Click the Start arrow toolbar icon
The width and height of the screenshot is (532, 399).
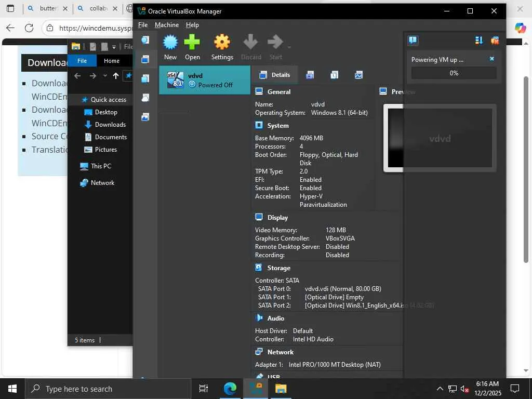[x=275, y=42]
